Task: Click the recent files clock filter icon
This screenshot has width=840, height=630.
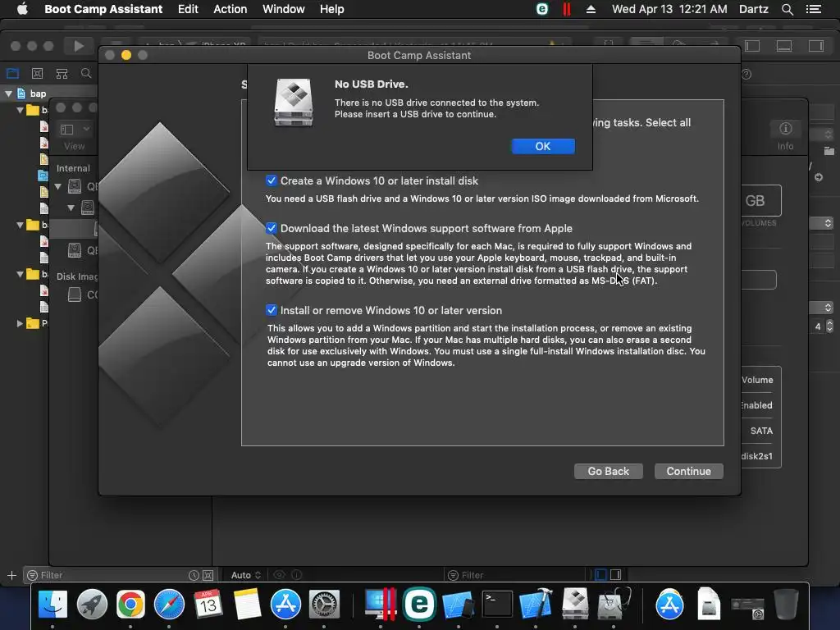Action: point(194,575)
